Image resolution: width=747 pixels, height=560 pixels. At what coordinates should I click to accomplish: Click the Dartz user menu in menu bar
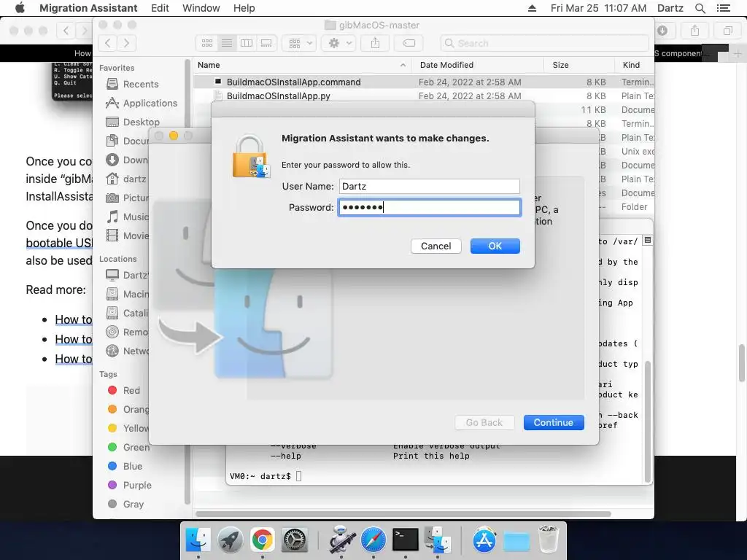tap(670, 8)
